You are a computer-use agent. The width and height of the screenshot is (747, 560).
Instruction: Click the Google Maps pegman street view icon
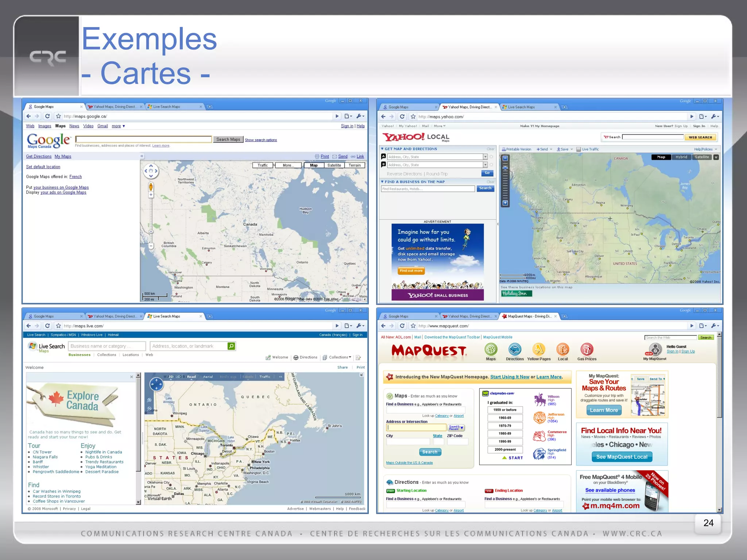(151, 187)
